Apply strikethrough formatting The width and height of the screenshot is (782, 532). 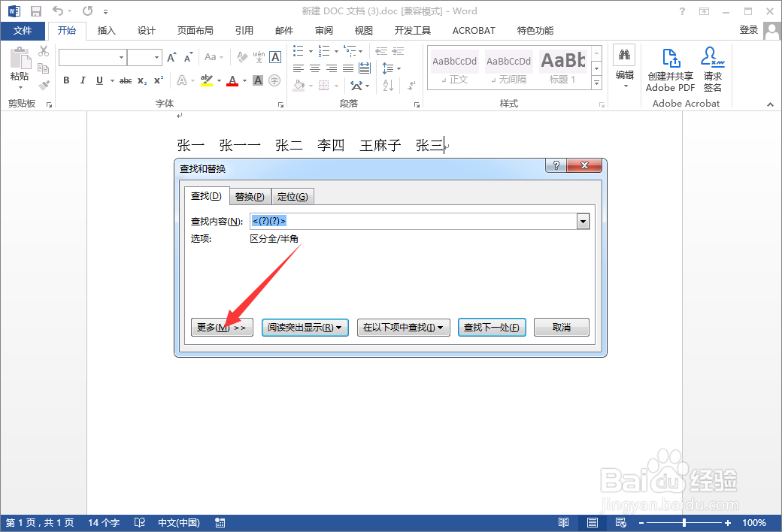(x=125, y=80)
